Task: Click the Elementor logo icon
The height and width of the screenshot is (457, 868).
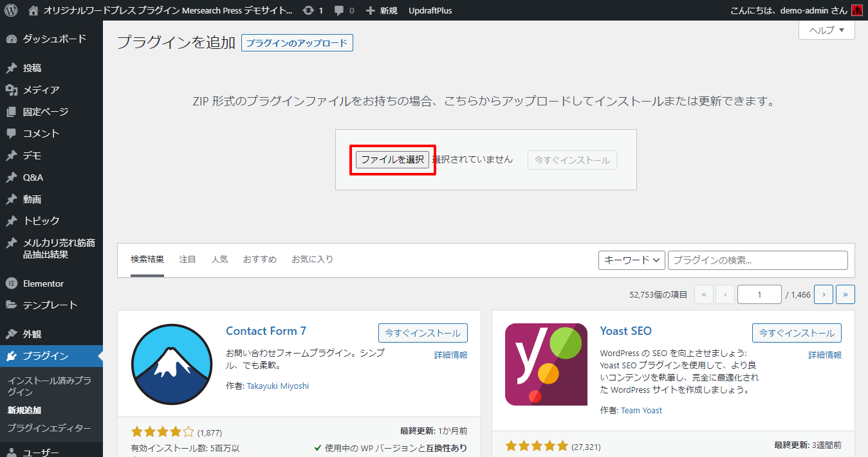Action: point(11,283)
